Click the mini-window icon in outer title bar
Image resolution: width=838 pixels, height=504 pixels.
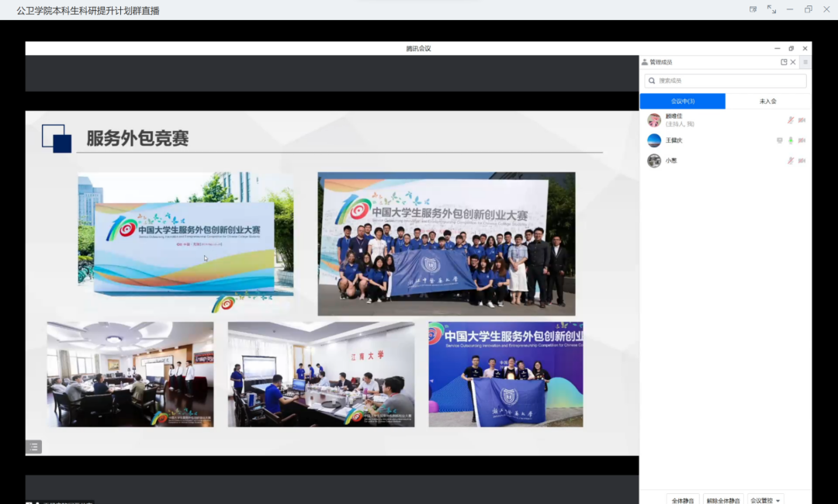click(753, 9)
